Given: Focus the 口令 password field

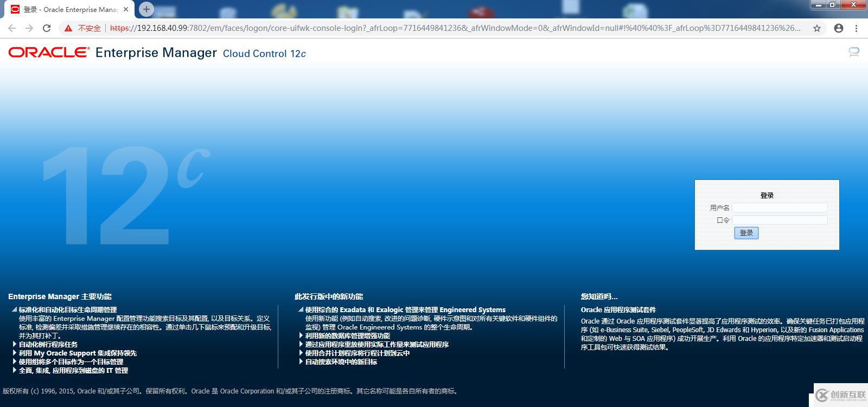Looking at the screenshot, I should pos(780,220).
